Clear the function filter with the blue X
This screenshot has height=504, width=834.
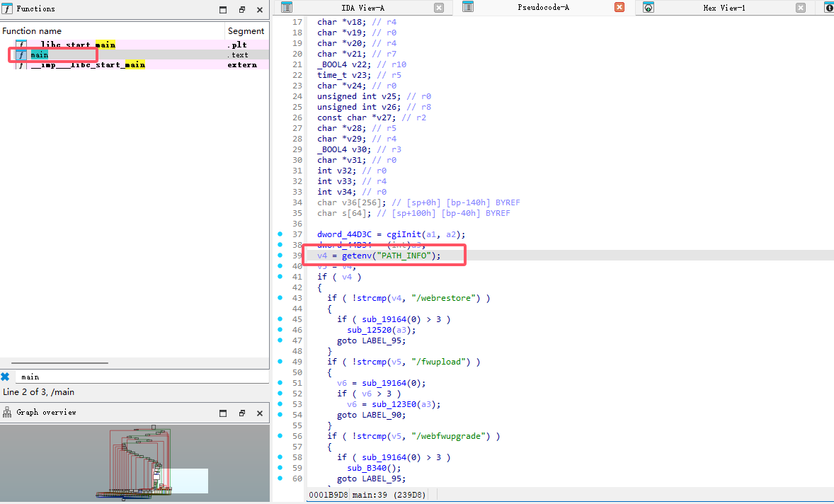5,377
